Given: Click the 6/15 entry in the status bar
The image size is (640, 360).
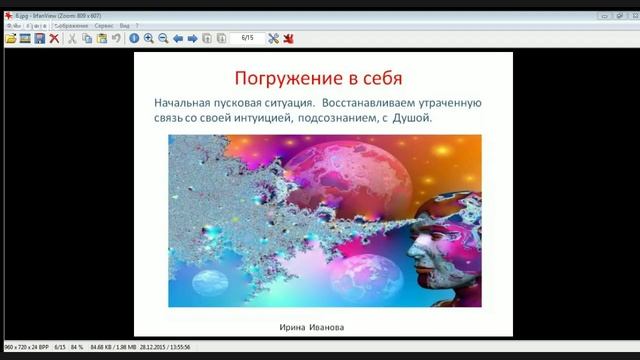Looking at the screenshot, I should [60, 347].
